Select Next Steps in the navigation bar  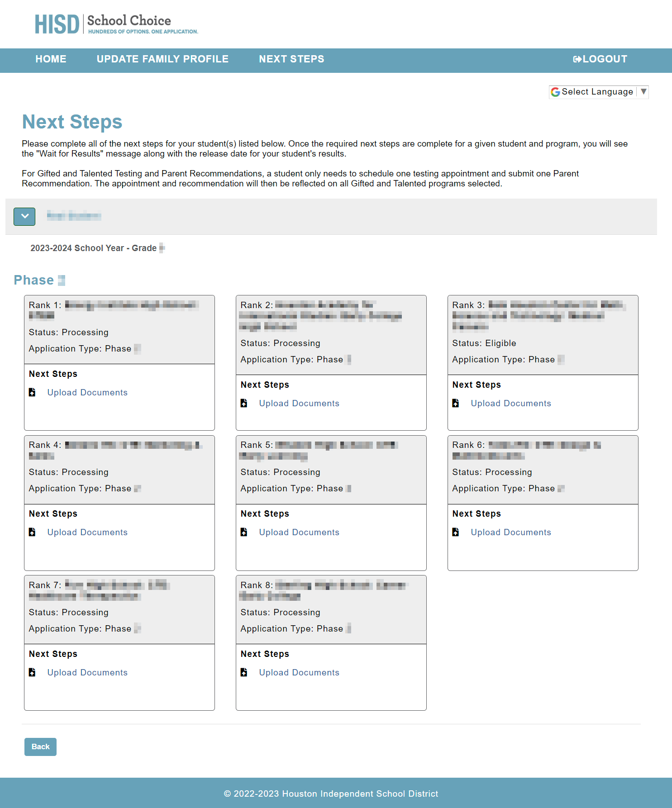point(291,59)
